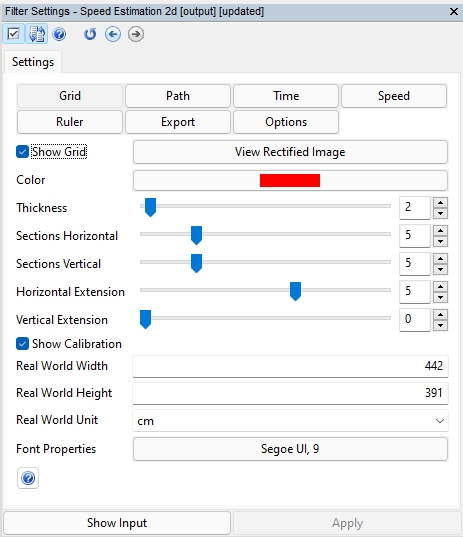The height and width of the screenshot is (537, 463).
Task: Decrease Sections Horizontal with the down arrow
Action: [x=440, y=241]
